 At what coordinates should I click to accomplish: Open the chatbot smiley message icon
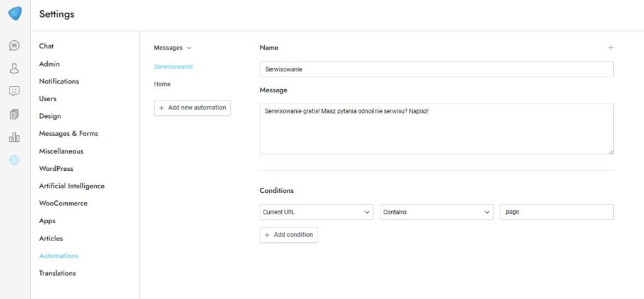tap(14, 92)
